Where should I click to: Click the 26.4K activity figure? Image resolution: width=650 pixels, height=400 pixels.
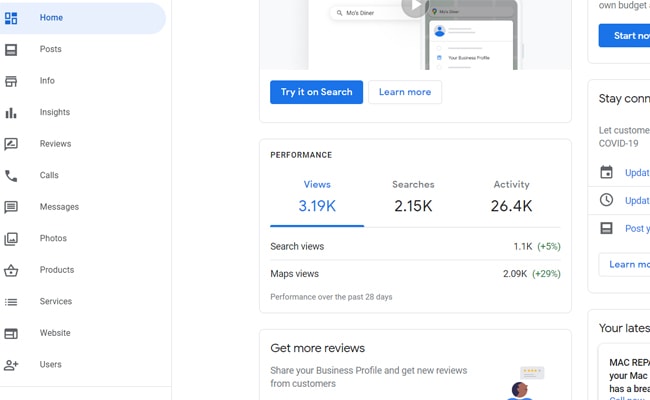[512, 206]
